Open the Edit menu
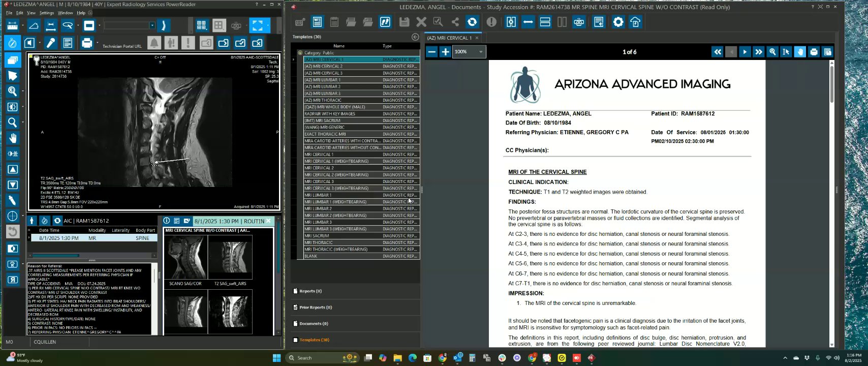868x366 pixels. point(19,13)
